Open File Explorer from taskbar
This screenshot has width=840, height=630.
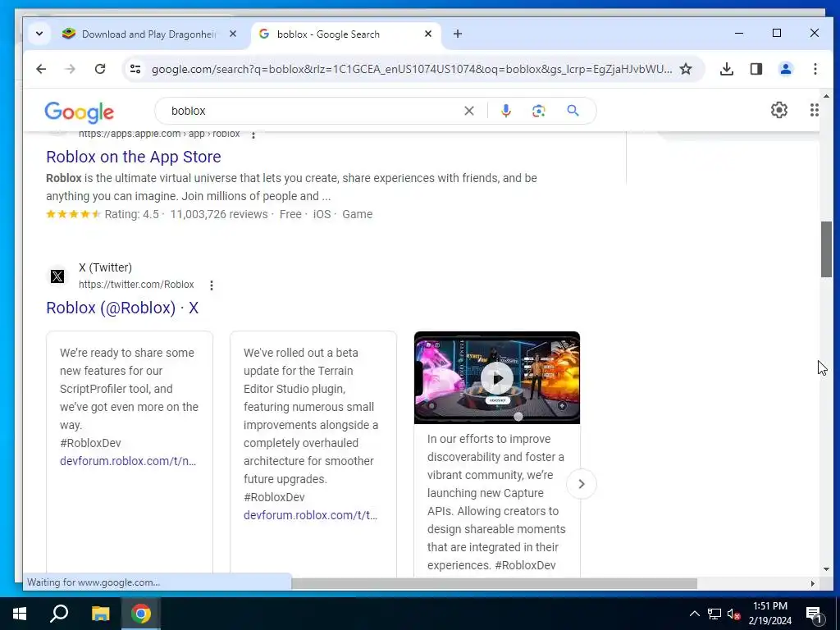(x=100, y=614)
